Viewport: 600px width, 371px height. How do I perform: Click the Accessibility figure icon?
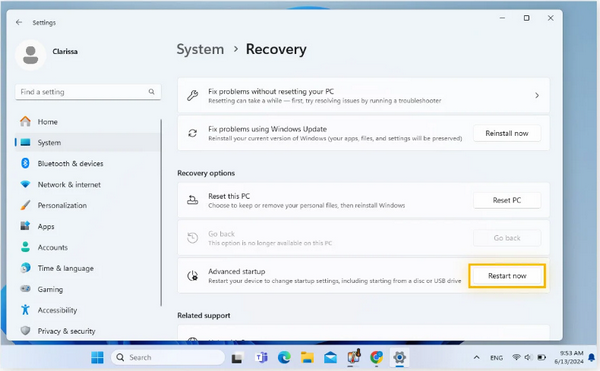point(25,309)
